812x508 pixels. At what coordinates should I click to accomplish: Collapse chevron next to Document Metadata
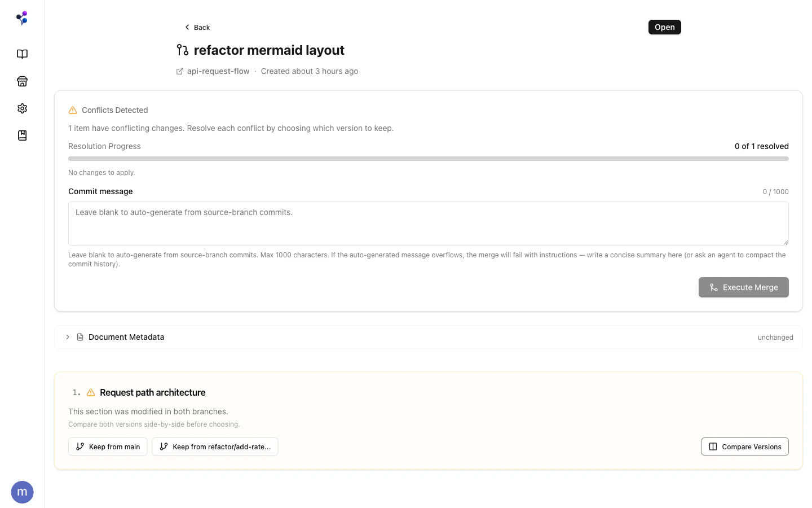[x=67, y=337]
